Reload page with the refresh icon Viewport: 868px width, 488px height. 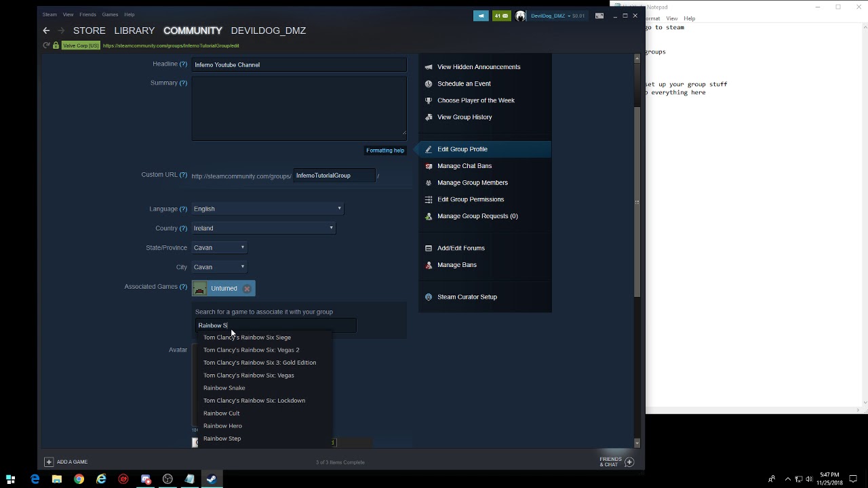(x=46, y=45)
